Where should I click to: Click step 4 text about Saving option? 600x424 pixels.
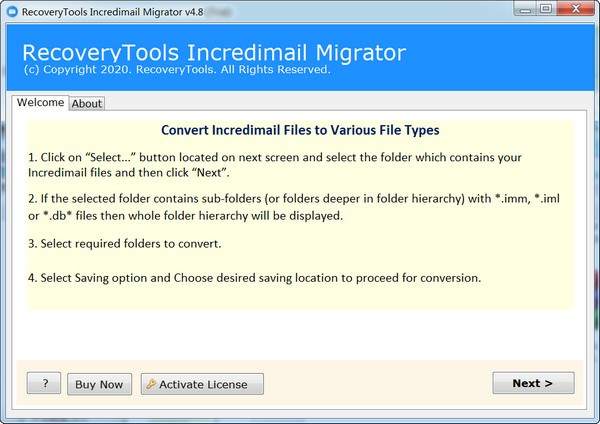[x=255, y=277]
